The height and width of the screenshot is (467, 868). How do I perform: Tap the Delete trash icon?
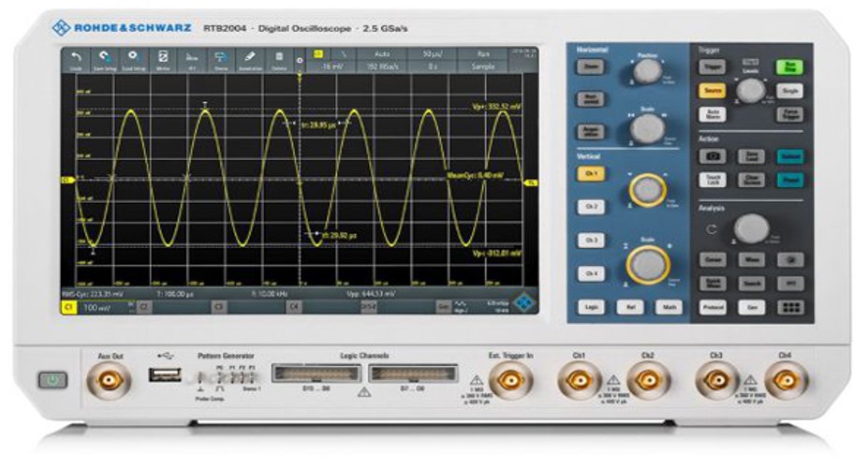(x=278, y=61)
